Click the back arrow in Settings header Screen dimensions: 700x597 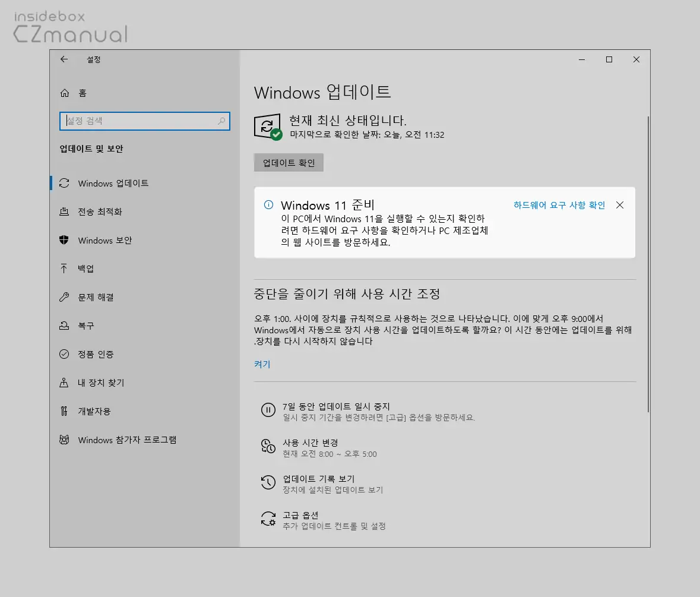(64, 59)
